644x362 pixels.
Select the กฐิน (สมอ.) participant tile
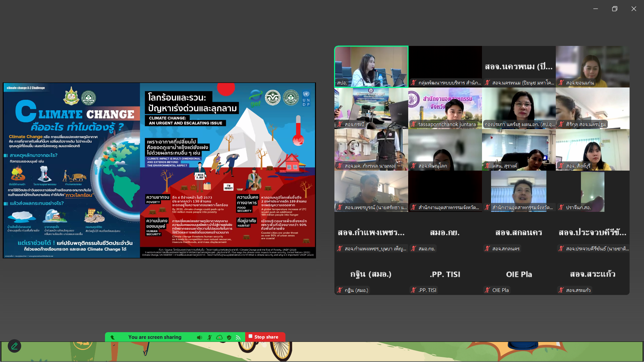(371, 274)
